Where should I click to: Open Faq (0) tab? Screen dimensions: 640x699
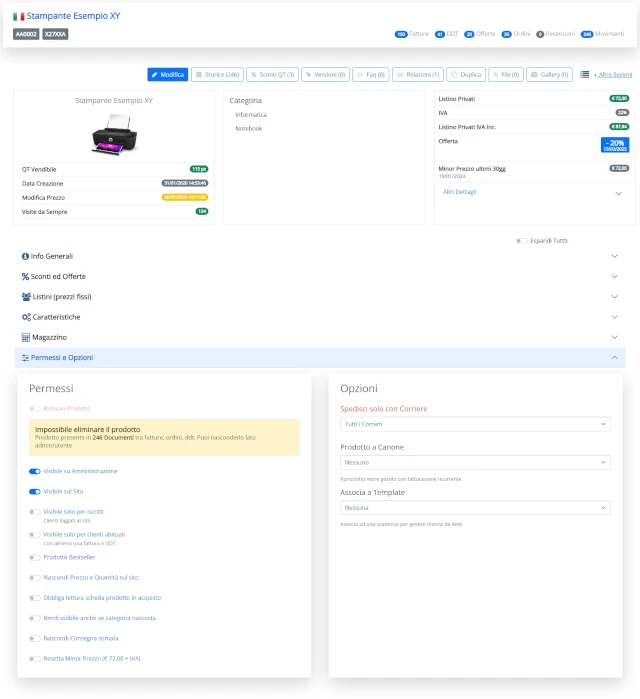[x=371, y=74]
